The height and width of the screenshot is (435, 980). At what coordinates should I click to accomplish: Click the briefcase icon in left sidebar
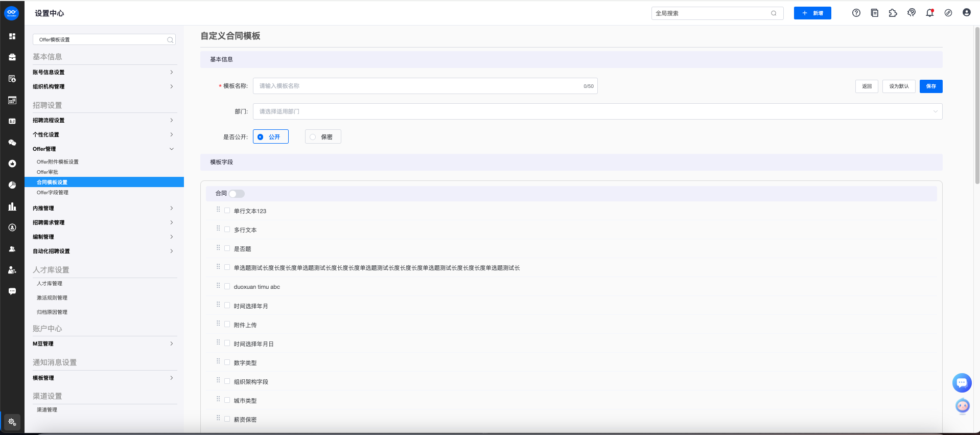[x=12, y=57]
